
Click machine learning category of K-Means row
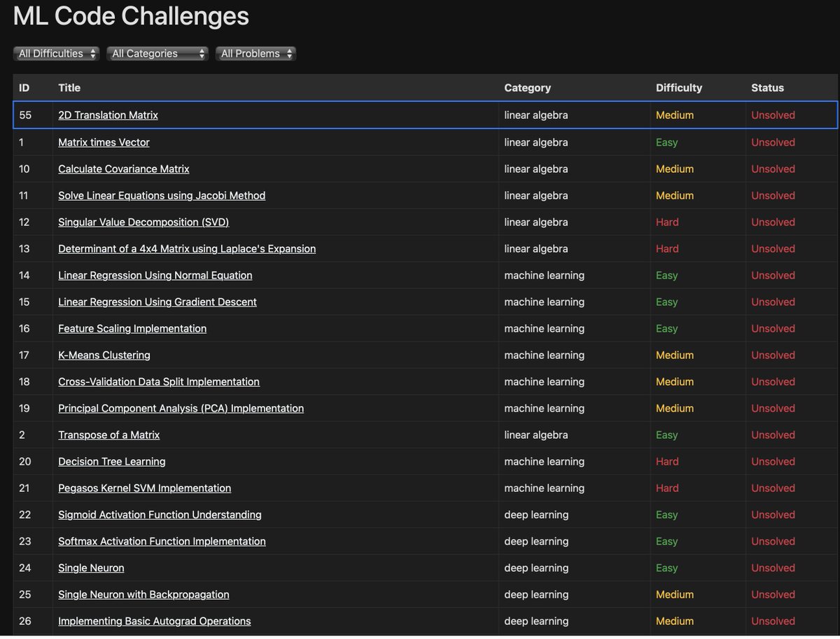545,355
